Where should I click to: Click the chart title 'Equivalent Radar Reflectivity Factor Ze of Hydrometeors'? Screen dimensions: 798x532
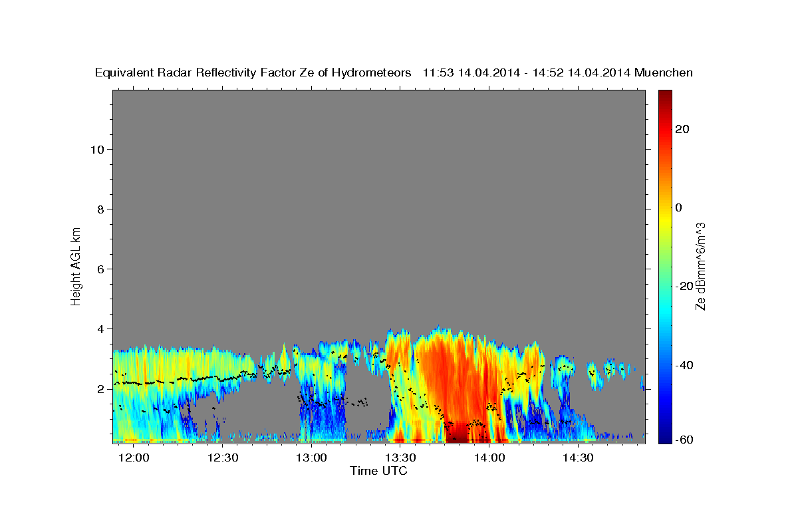coord(253,72)
